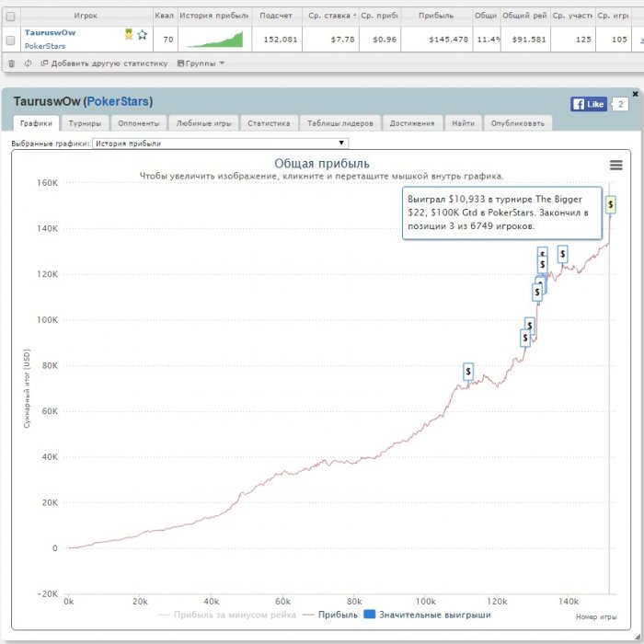Switch to the 'Опубликовать' tab

pyautogui.click(x=517, y=123)
